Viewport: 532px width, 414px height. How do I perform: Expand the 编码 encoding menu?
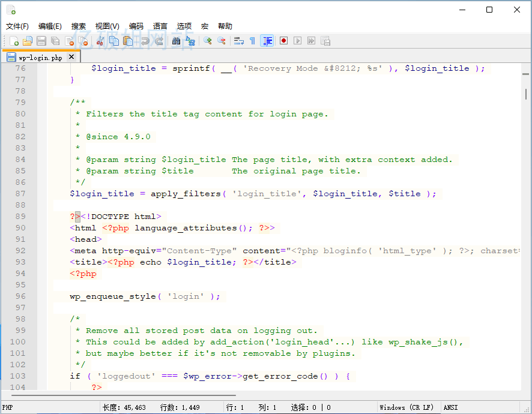pos(136,26)
